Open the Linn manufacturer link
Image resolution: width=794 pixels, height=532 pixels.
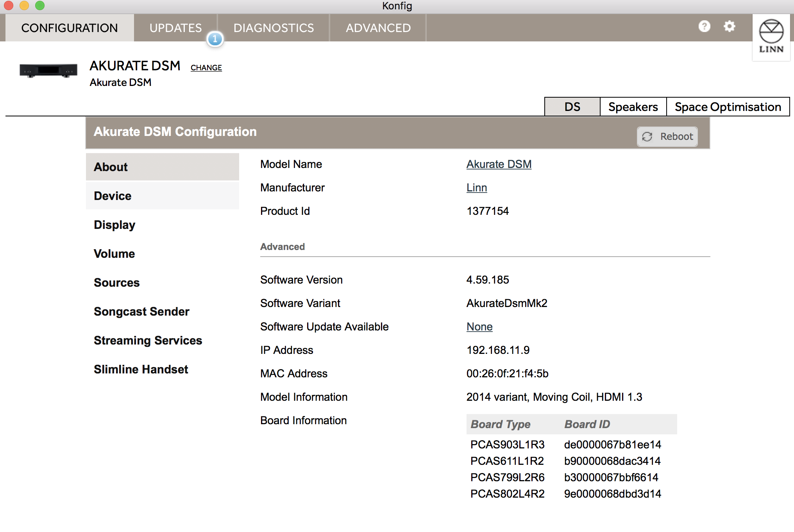point(477,187)
